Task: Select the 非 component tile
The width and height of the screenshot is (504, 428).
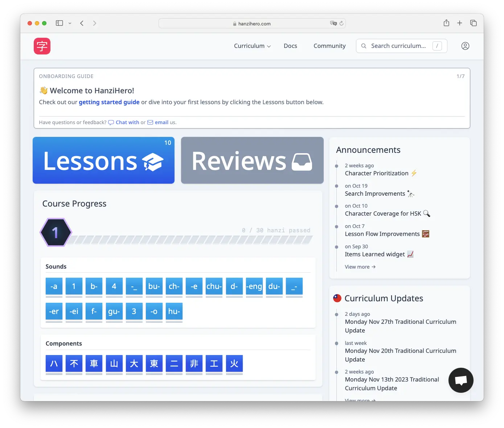Action: click(x=194, y=363)
